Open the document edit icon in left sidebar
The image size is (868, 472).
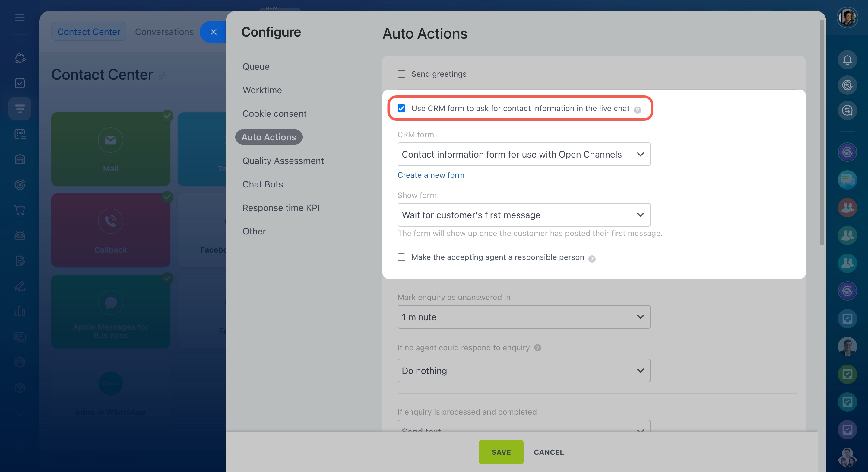20,261
